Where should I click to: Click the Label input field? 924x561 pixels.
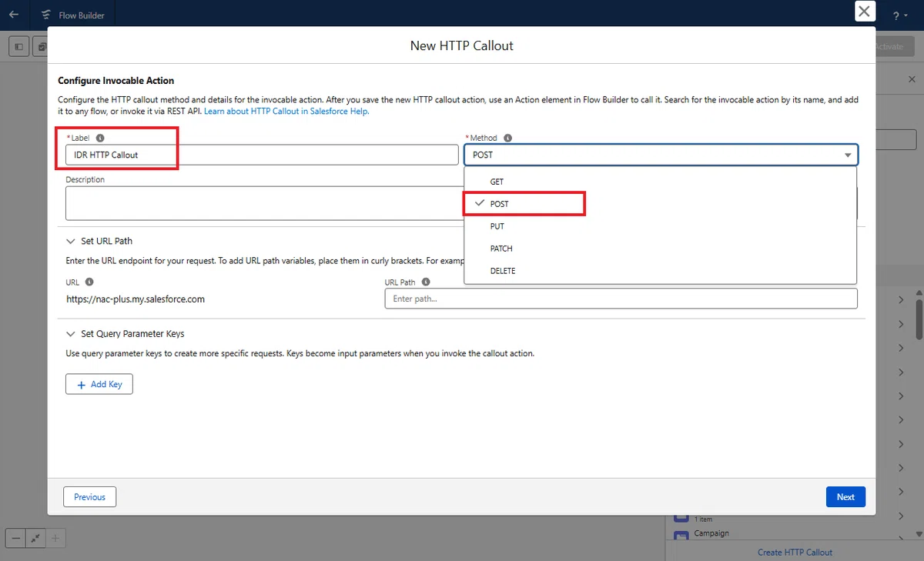(x=262, y=155)
